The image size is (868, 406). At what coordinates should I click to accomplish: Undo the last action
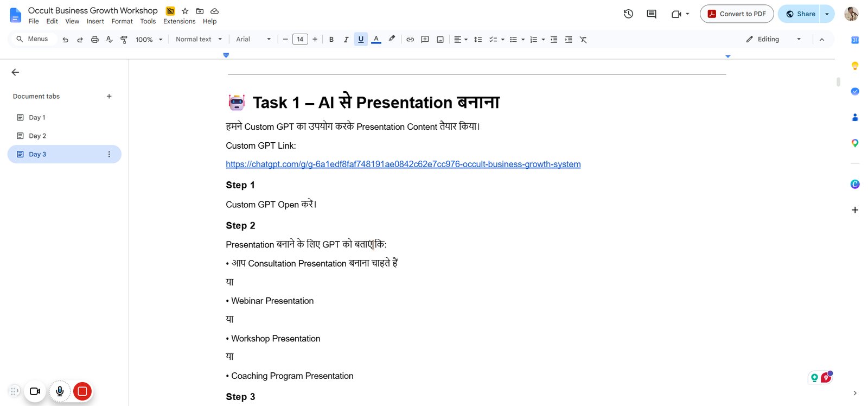coord(66,40)
